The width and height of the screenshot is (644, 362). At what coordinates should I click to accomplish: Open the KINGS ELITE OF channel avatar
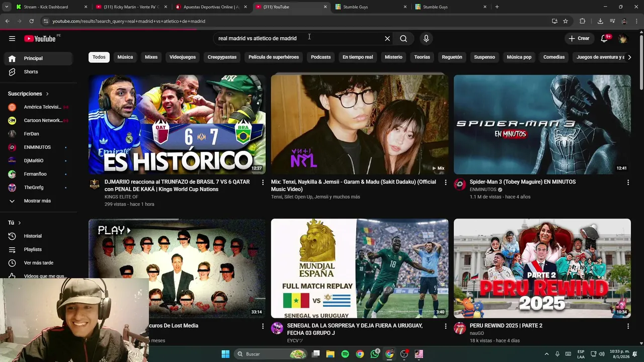click(95, 185)
